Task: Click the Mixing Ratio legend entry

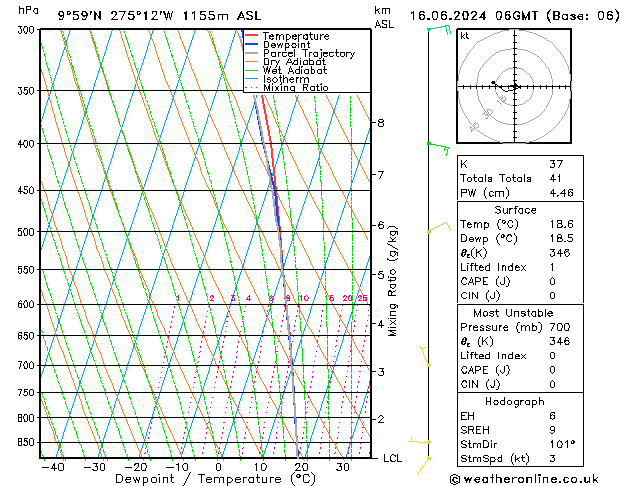Action: (x=295, y=88)
